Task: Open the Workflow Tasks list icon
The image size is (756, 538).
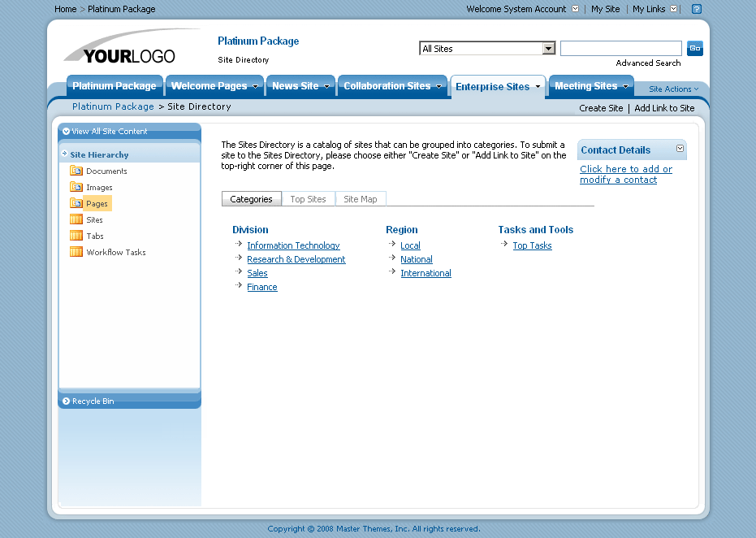Action: [76, 252]
